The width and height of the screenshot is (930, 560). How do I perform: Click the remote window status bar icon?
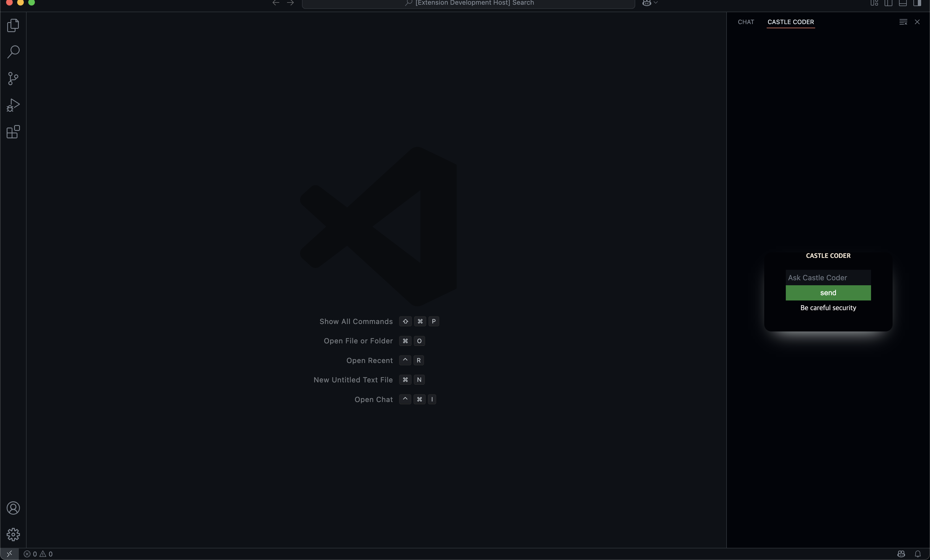(9, 554)
